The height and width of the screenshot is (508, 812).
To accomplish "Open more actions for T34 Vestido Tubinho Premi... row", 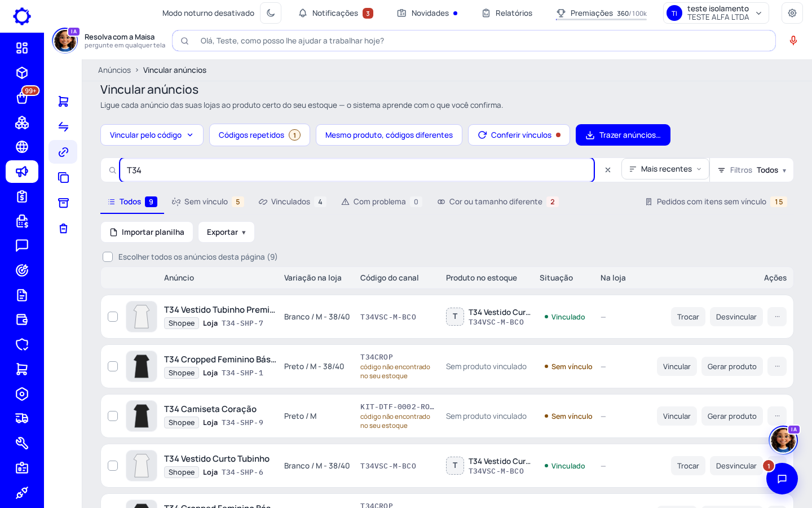I will pos(777,317).
